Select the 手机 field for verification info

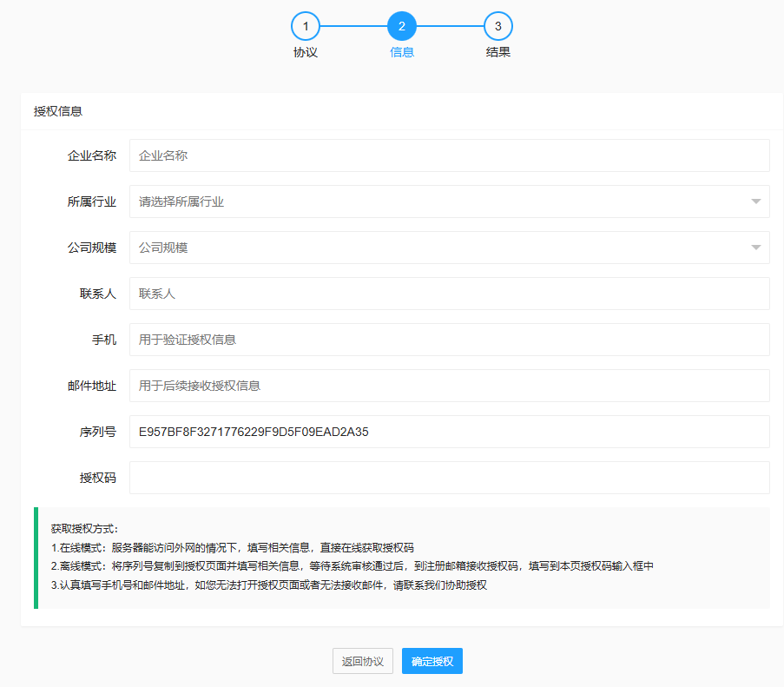click(x=449, y=340)
